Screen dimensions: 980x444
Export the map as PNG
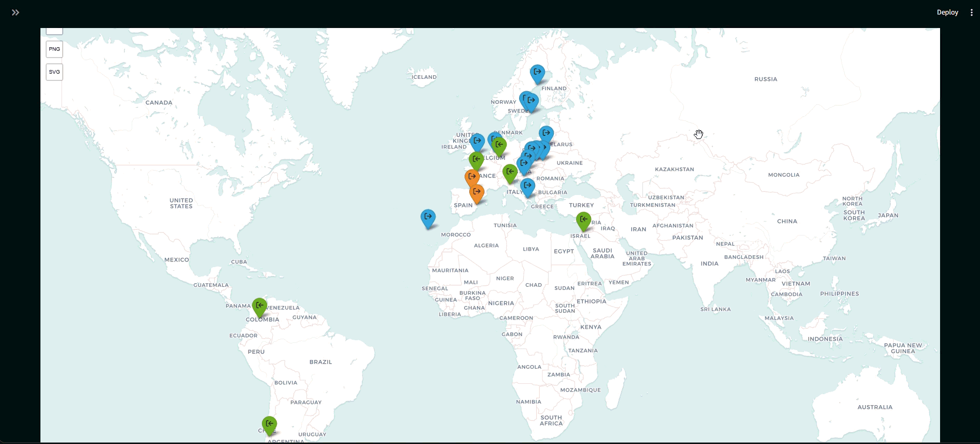coord(54,49)
